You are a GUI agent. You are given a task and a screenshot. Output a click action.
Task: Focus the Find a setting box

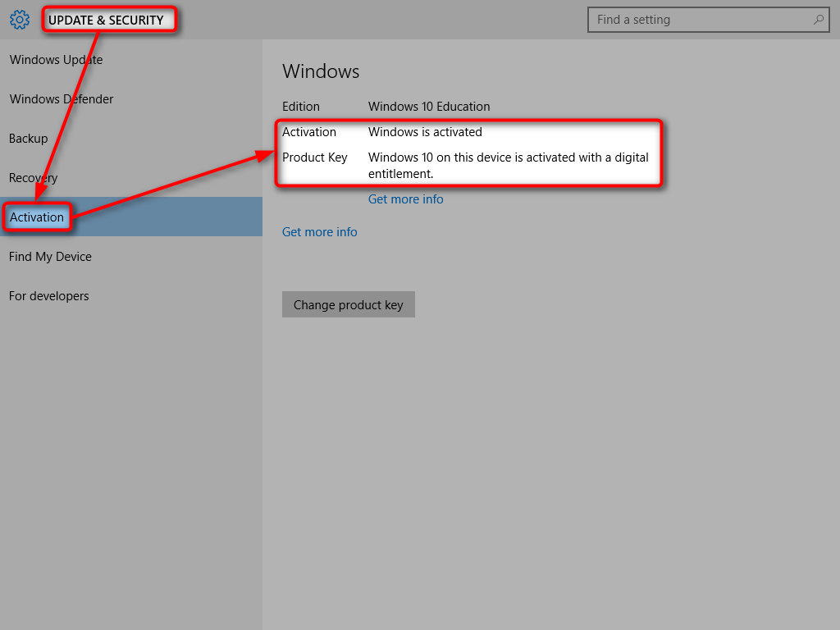click(708, 20)
